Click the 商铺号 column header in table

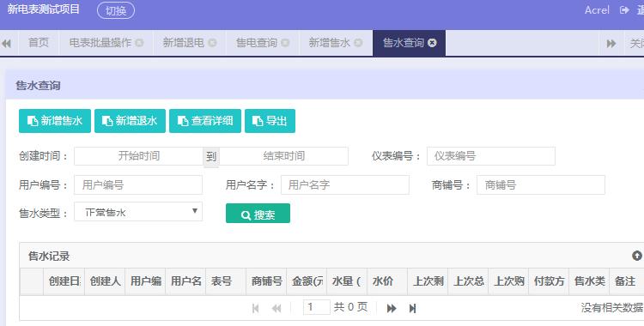tap(266, 281)
